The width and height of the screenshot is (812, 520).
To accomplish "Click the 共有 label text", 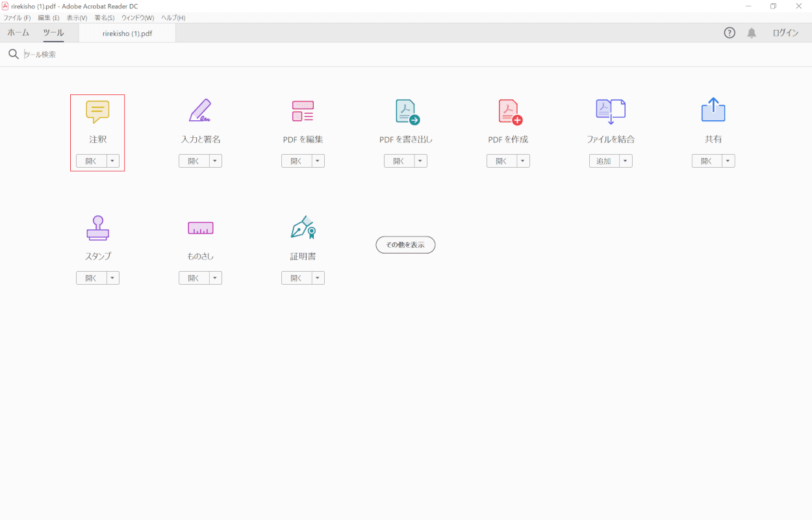I will point(713,139).
